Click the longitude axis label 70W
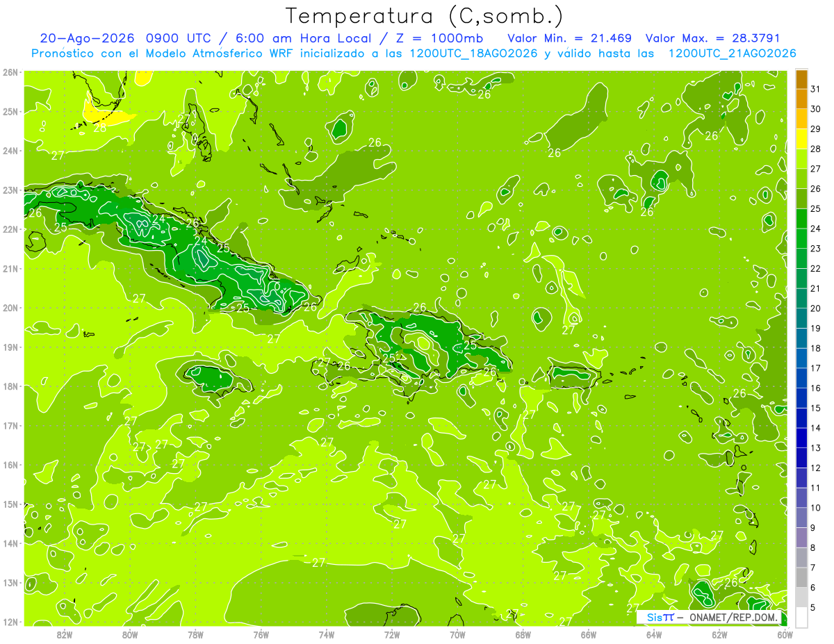Image resolution: width=834 pixels, height=644 pixels. coord(457,634)
